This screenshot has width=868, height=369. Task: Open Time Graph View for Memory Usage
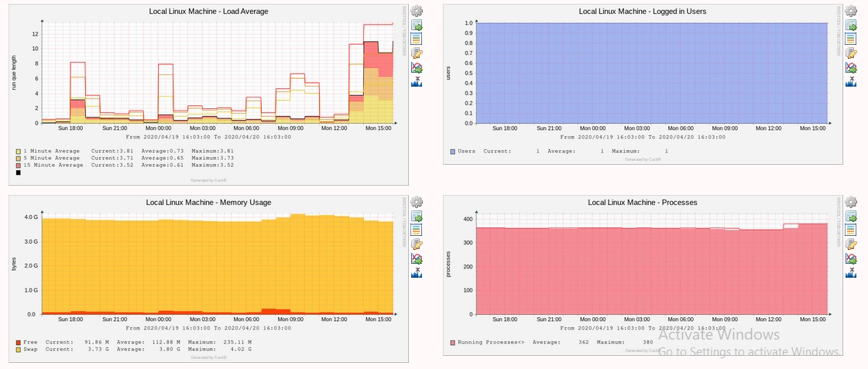point(417,231)
